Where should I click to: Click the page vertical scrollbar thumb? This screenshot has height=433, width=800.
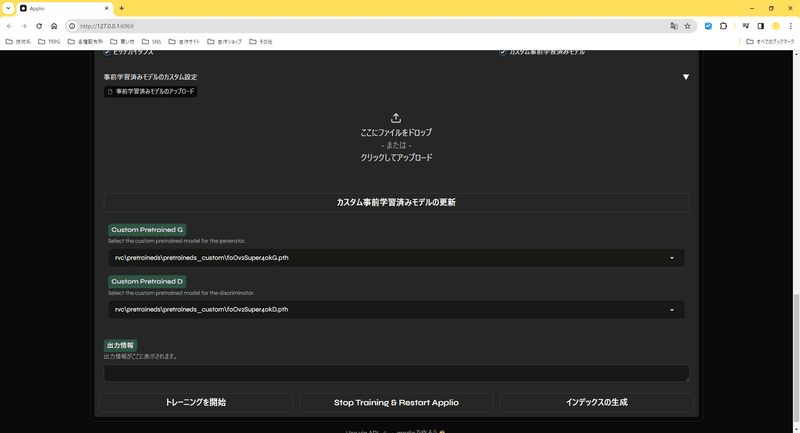(796, 357)
